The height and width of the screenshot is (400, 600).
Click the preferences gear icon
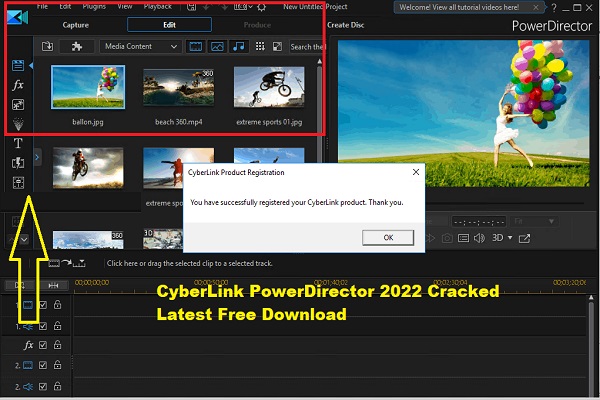[x=262, y=7]
